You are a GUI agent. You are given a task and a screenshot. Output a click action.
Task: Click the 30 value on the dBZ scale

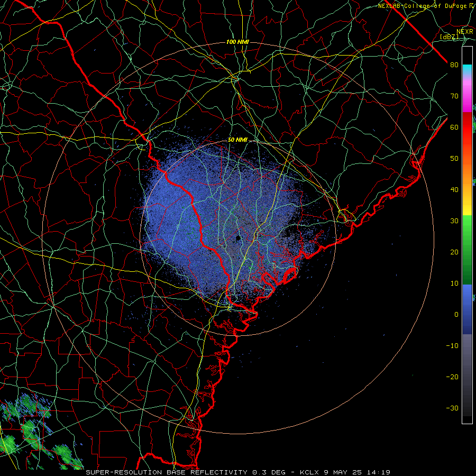click(x=454, y=221)
